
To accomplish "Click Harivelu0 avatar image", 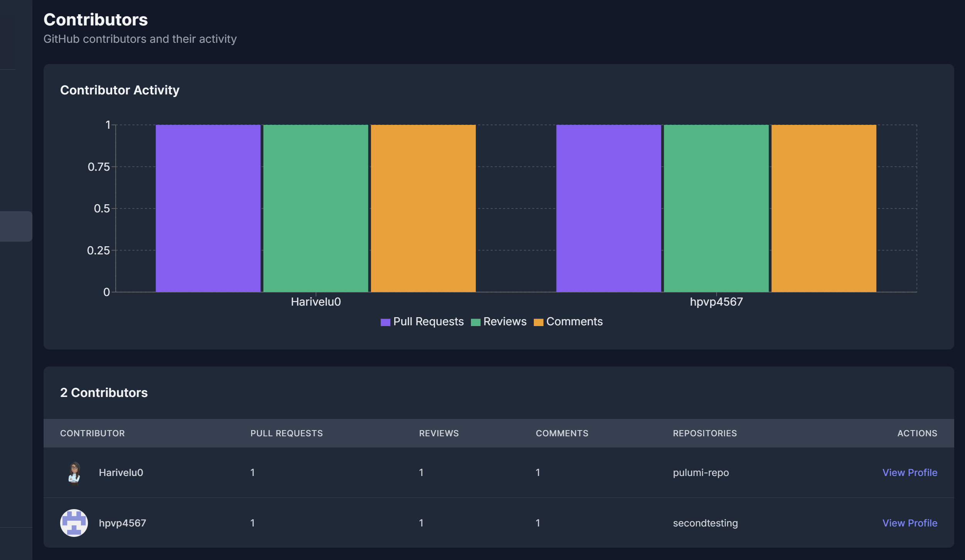I will [x=74, y=473].
